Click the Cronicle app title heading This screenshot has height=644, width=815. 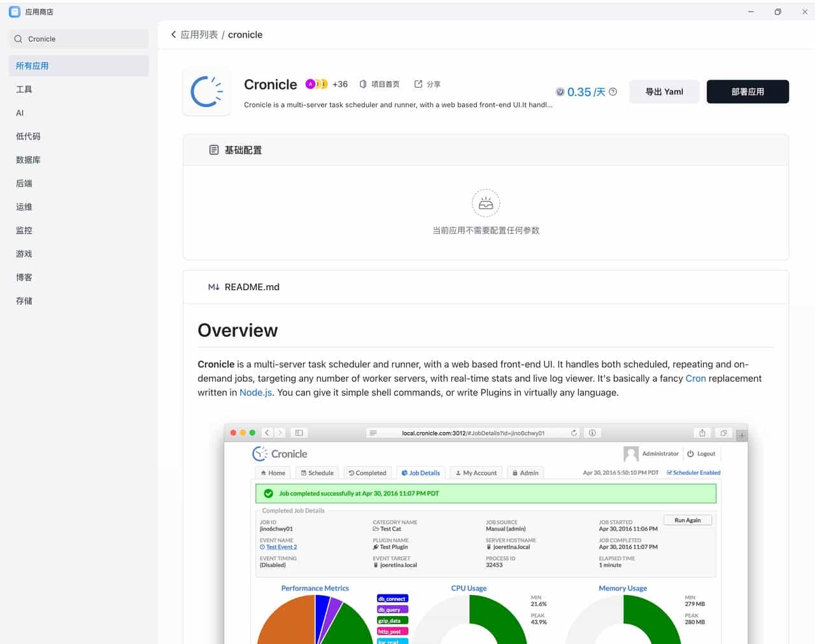[271, 85]
